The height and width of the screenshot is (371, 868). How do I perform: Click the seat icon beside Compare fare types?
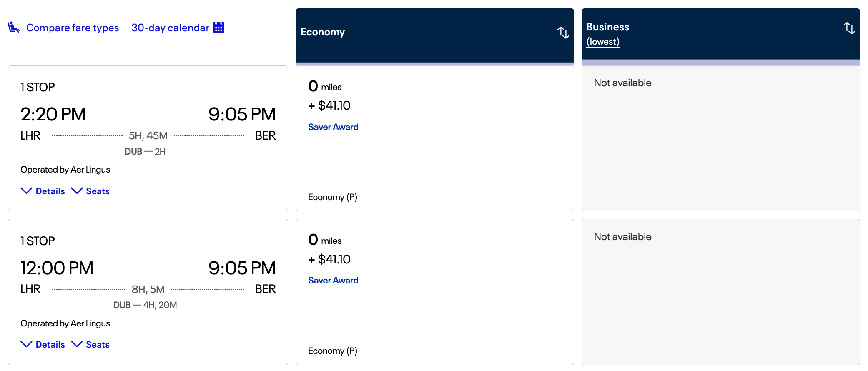click(14, 28)
